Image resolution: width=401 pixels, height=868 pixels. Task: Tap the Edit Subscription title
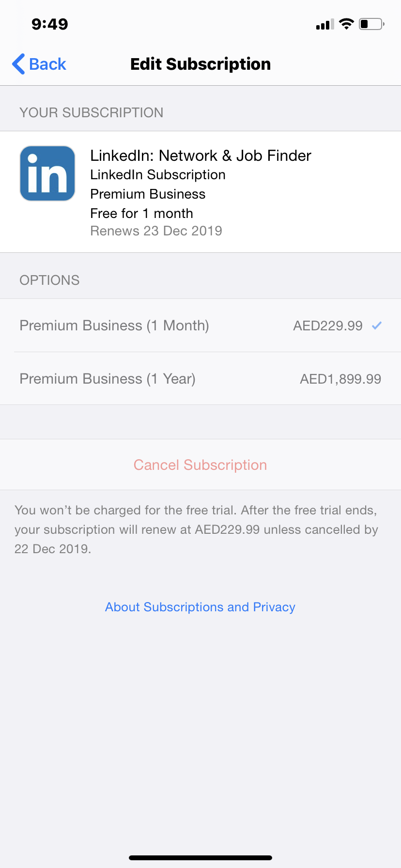tap(200, 64)
